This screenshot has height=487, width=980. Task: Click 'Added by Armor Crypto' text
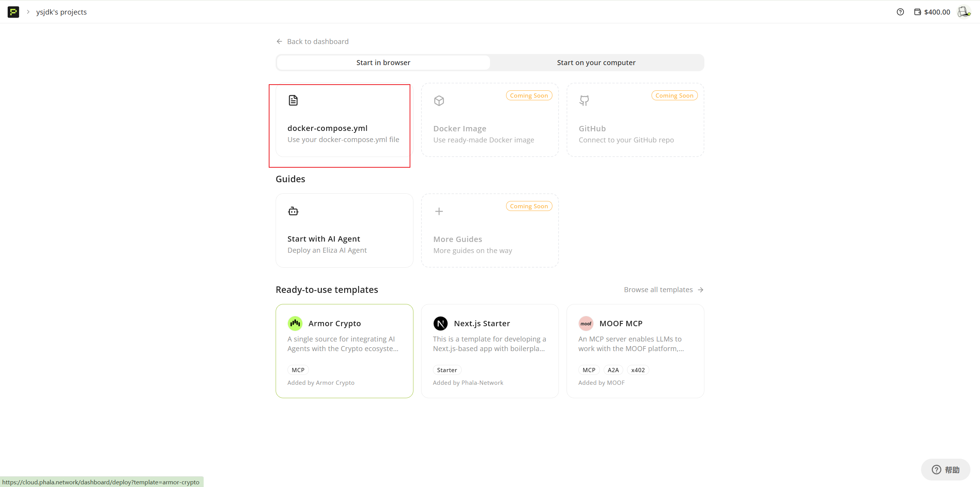pos(321,382)
